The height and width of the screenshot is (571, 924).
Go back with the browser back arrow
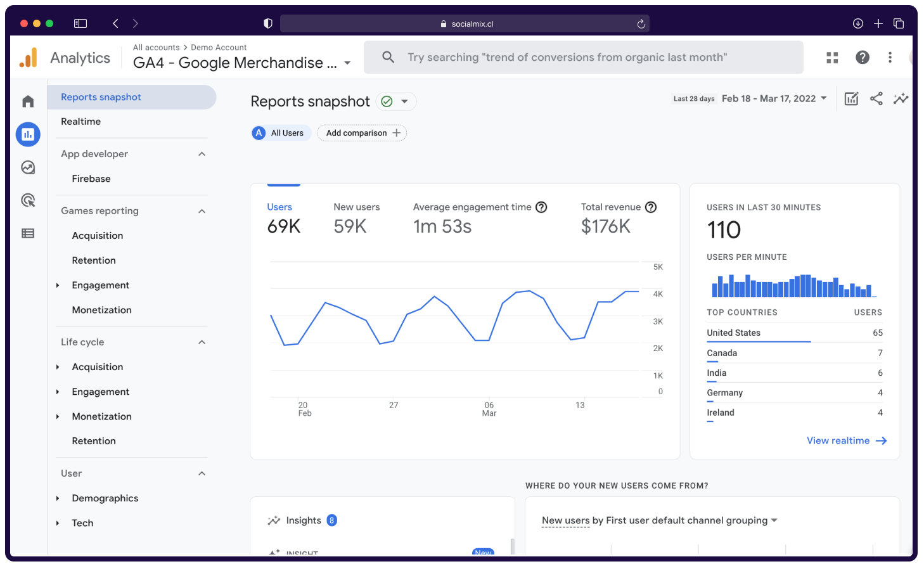[115, 23]
